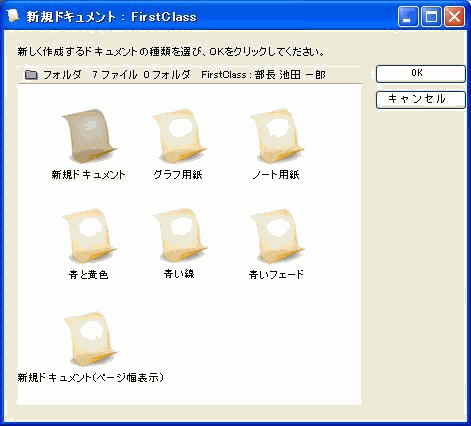
Task: Click the 青いフェード text label
Action: point(276,275)
